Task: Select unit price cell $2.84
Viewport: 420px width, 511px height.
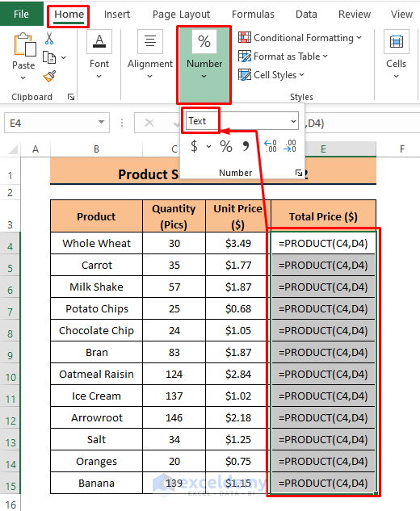Action: tap(237, 374)
